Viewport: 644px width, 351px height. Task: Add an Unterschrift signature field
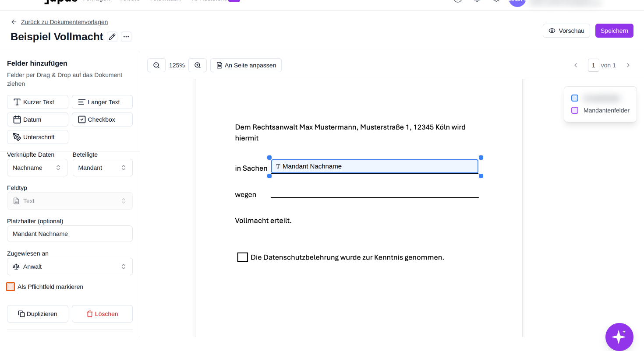38,137
